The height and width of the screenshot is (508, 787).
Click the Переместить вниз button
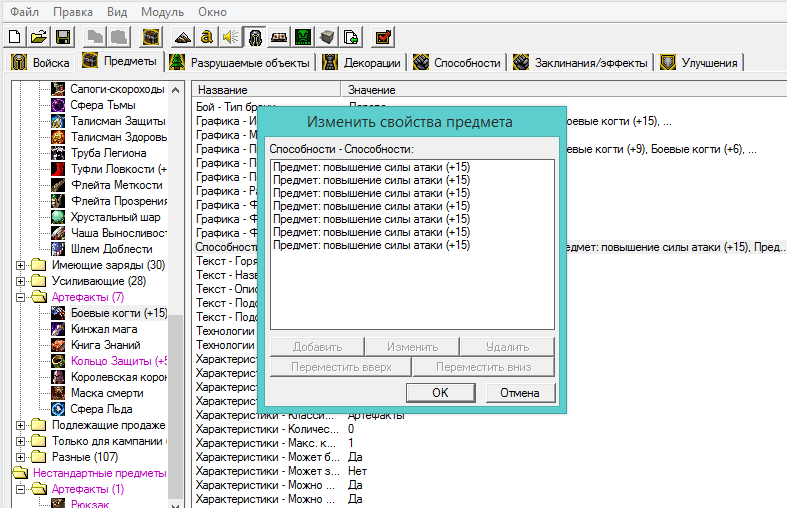[x=483, y=367]
